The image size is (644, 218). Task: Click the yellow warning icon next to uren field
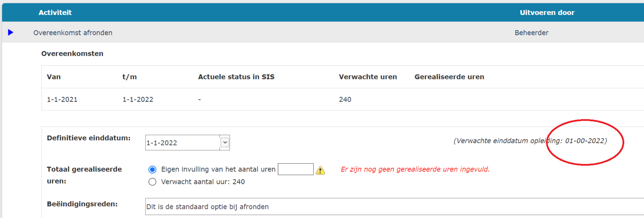(x=320, y=170)
